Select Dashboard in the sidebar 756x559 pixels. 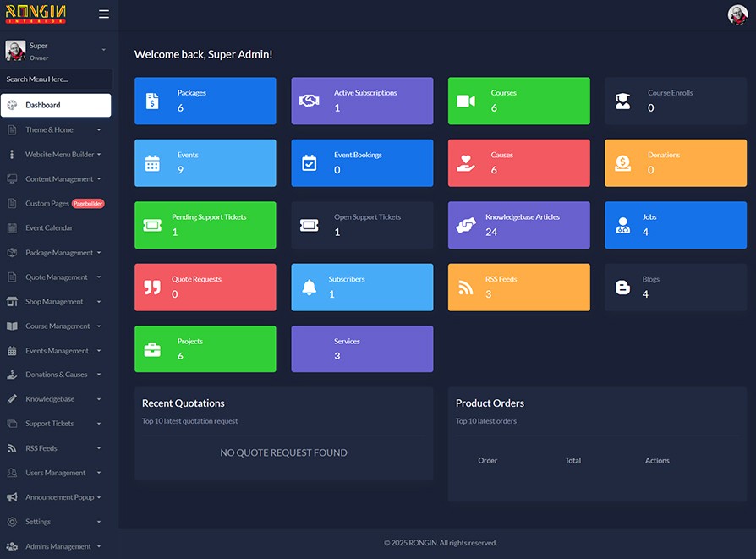(x=56, y=105)
